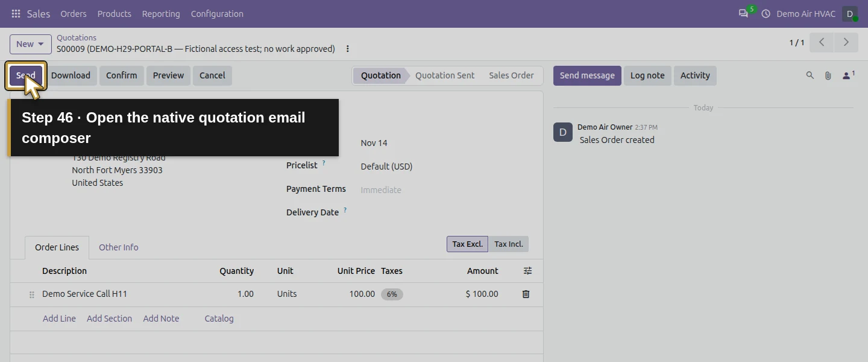868x362 pixels.
Task: Select the Sales Order status stage
Action: coord(511,75)
